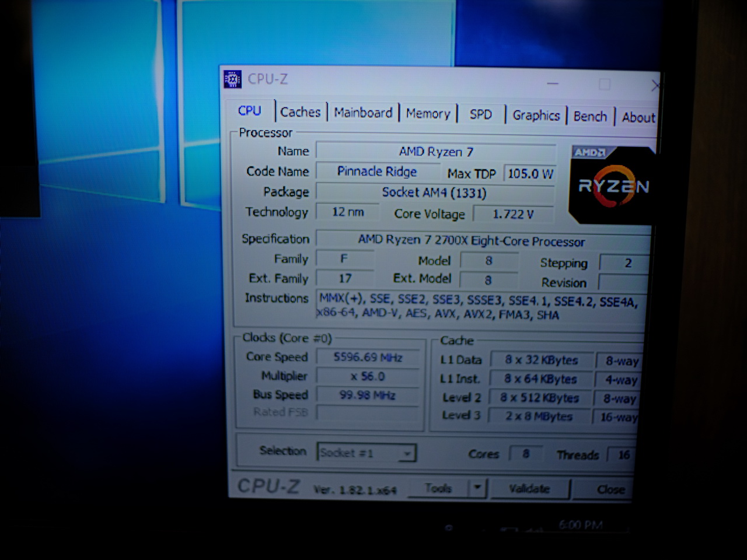The image size is (747, 560).
Task: Switch to the Mainboard tab
Action: pos(363,113)
